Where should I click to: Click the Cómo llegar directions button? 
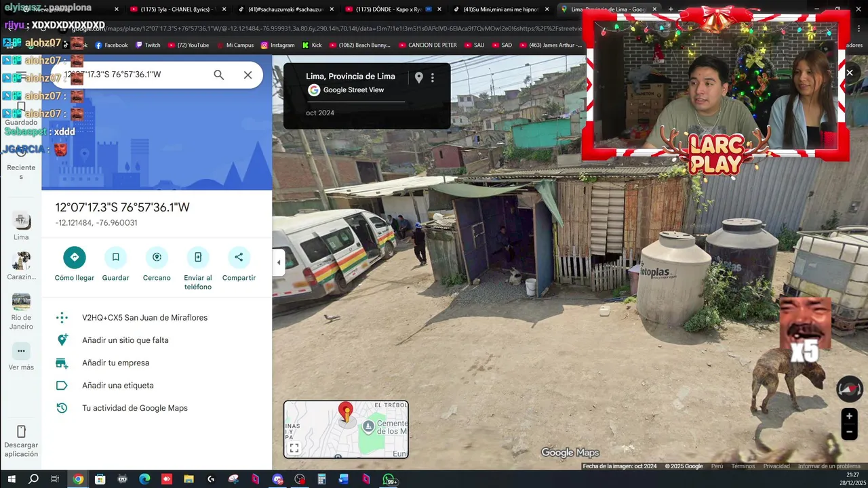pos(75,264)
